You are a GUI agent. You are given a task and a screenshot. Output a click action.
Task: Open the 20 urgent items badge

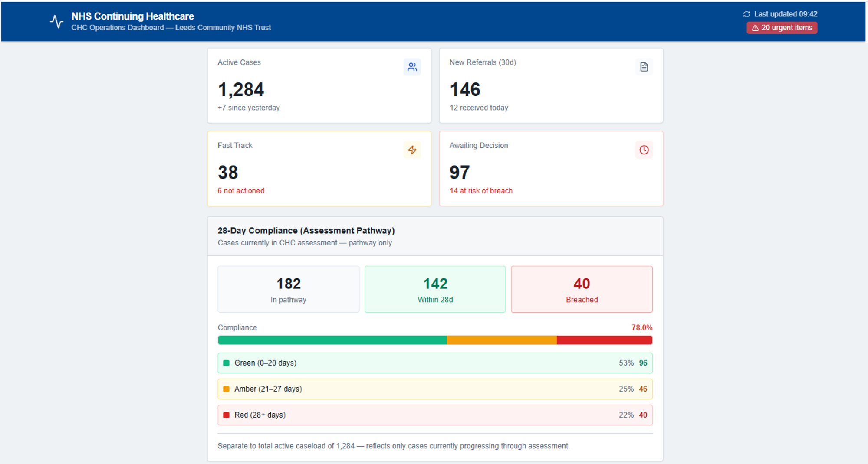(782, 28)
